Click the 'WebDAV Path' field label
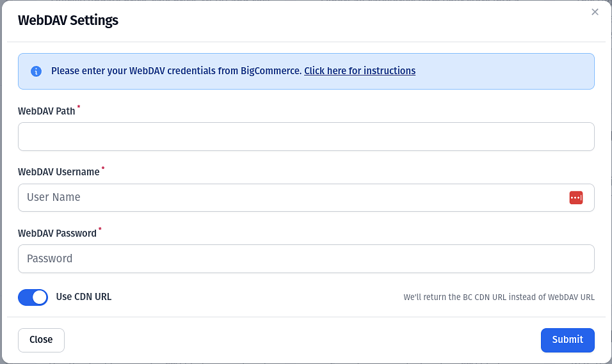This screenshot has height=364, width=612. tap(47, 111)
